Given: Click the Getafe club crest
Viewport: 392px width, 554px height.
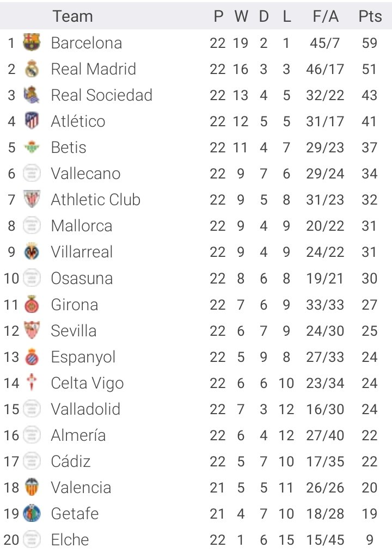Looking at the screenshot, I should pyautogui.click(x=32, y=513).
